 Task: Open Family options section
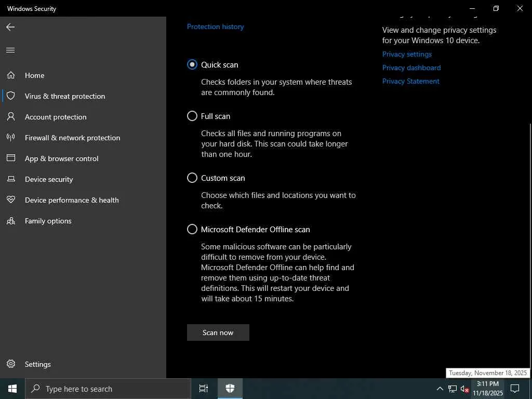tap(48, 221)
